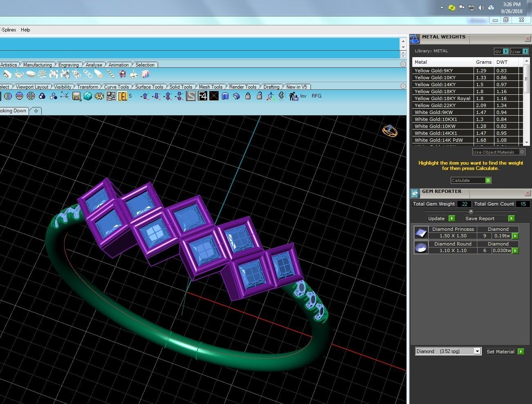Click the Total Gem Weight value field
The height and width of the screenshot is (404, 532).
(464, 204)
